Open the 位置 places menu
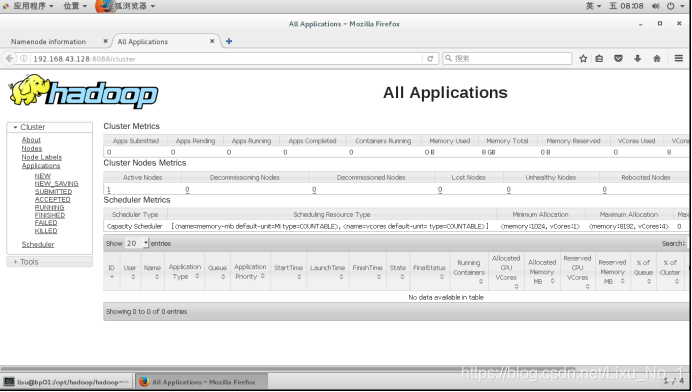Viewport: 692px width, 392px height. pyautogui.click(x=75, y=6)
